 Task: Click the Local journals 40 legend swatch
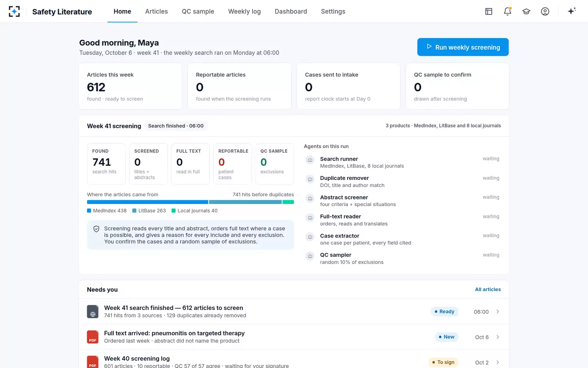point(174,211)
